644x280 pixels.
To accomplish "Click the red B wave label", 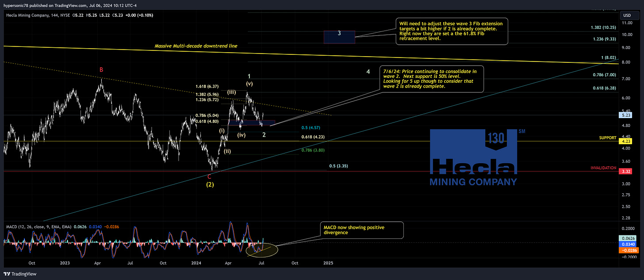I will [x=101, y=69].
